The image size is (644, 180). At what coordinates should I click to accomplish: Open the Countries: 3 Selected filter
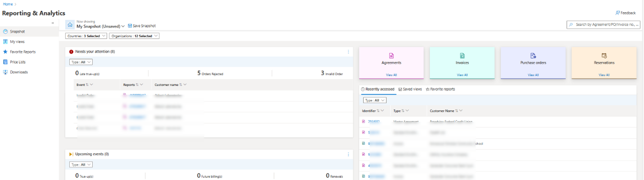(86, 36)
